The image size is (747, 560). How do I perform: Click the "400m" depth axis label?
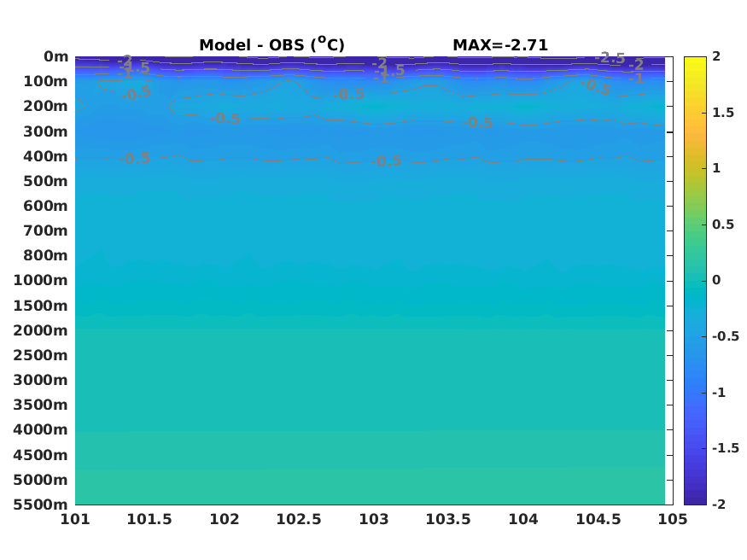coord(46,156)
